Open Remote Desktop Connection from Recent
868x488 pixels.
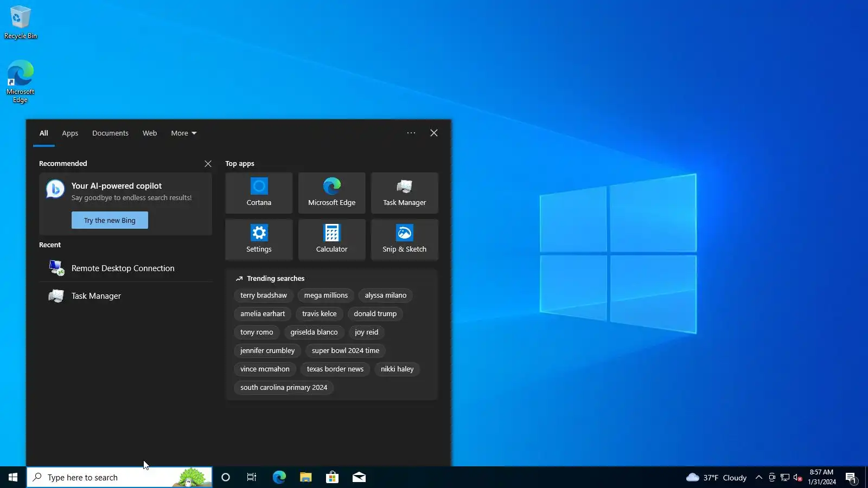tap(125, 268)
